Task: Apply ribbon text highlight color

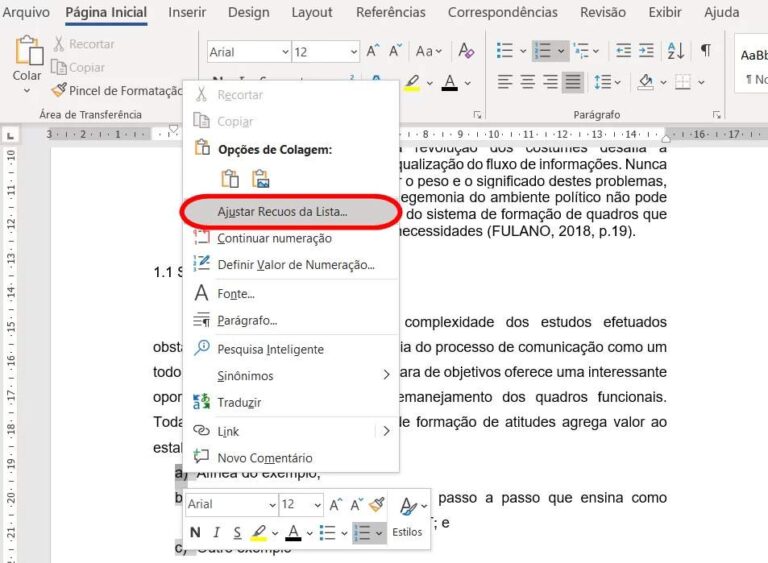Action: pos(412,82)
